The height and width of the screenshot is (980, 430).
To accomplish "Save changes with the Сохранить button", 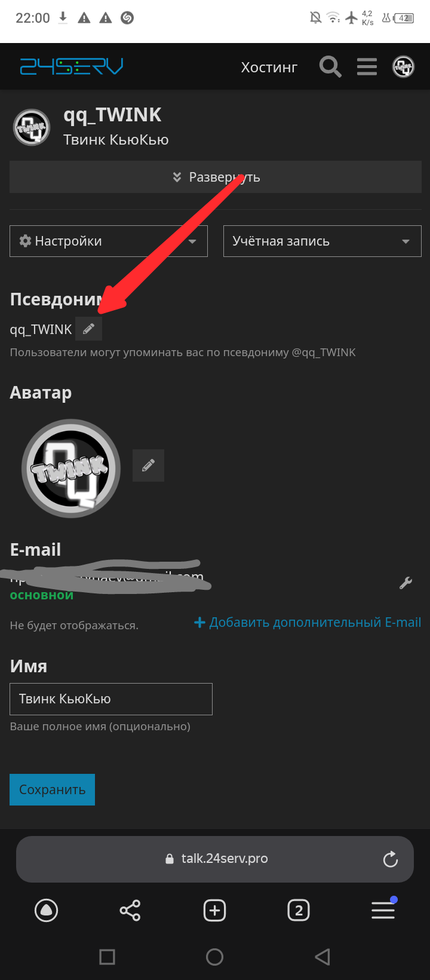I will (52, 789).
